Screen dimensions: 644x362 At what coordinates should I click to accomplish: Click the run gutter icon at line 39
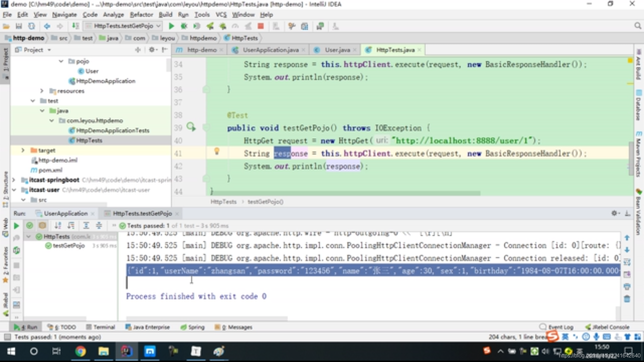point(191,127)
